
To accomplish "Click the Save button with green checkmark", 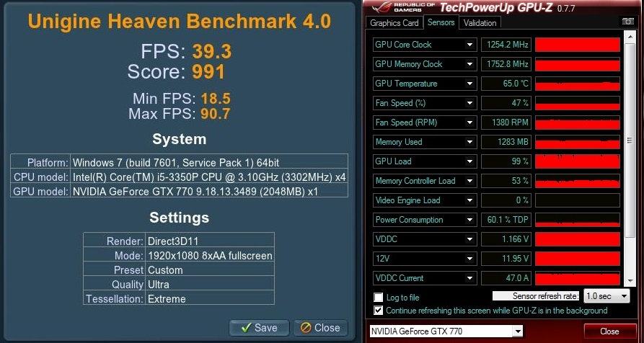I will 259,327.
